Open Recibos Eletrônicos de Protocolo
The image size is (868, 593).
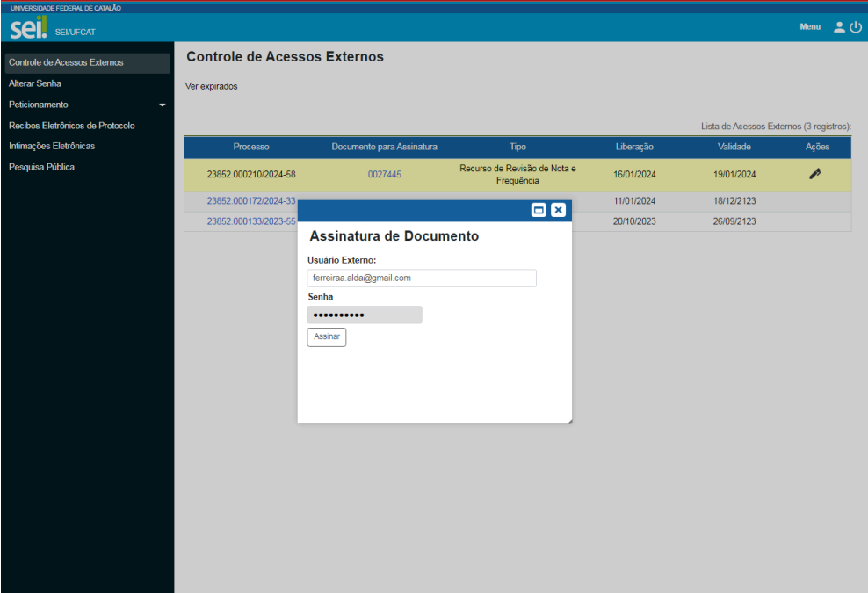72,126
